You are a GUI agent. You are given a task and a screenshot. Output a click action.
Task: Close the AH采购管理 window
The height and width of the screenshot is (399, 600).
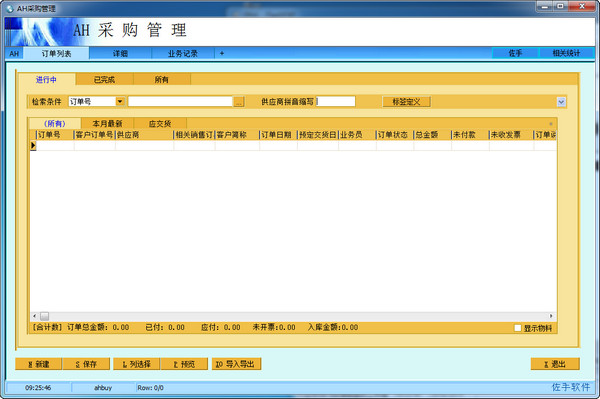582,7
